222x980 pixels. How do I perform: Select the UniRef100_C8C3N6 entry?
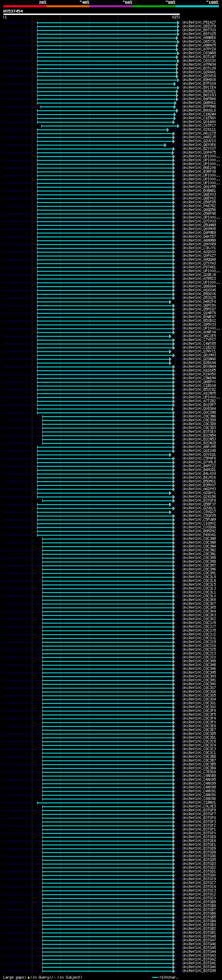pyautogui.click(x=199, y=416)
